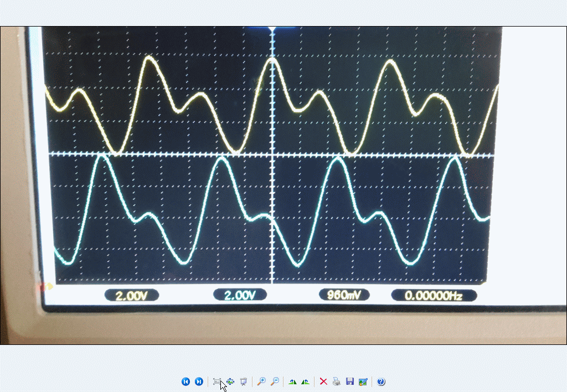The height and width of the screenshot is (392, 567).
Task: Zoom out with the magnifier minus icon
Action: [275, 381]
